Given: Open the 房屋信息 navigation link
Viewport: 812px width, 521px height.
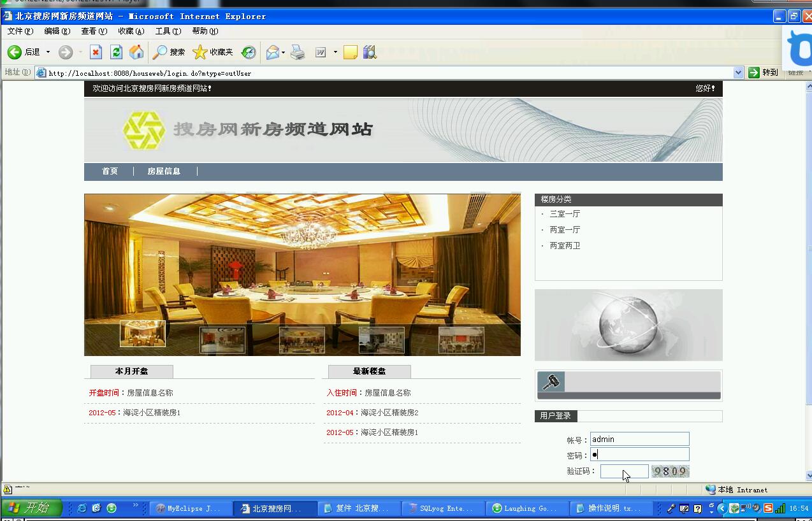Looking at the screenshot, I should [164, 171].
